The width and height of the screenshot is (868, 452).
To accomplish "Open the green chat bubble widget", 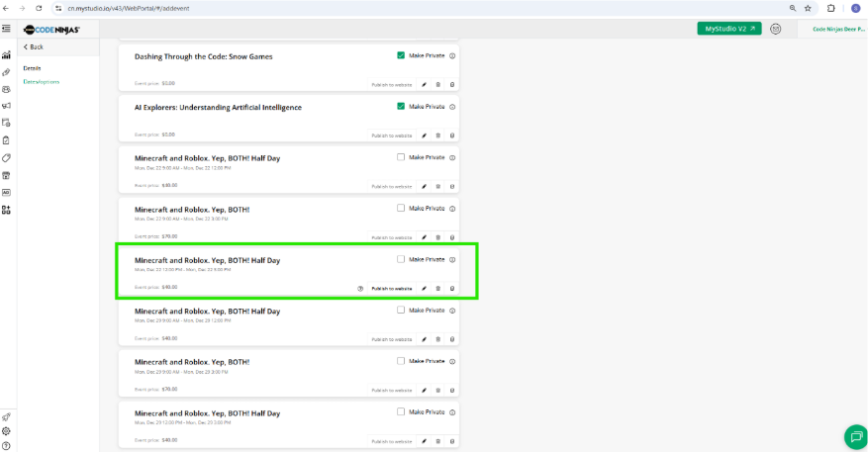I will tap(853, 436).
